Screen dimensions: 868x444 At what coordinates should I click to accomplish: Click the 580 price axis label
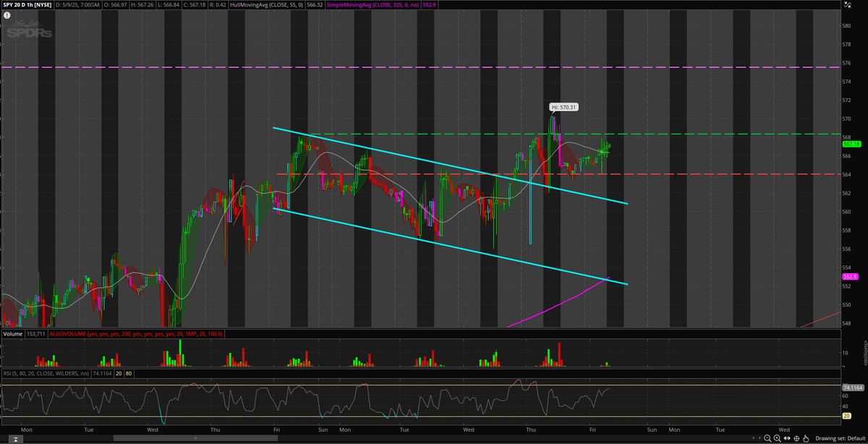click(x=846, y=26)
